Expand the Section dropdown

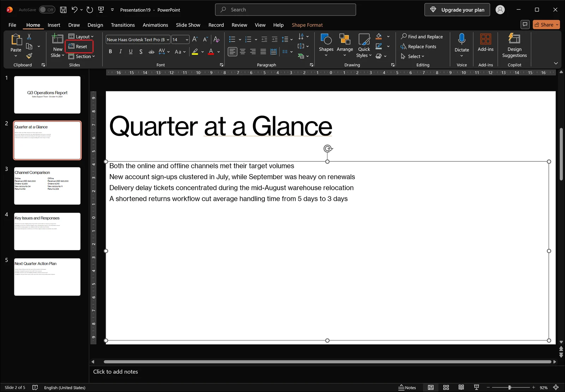(x=82, y=56)
